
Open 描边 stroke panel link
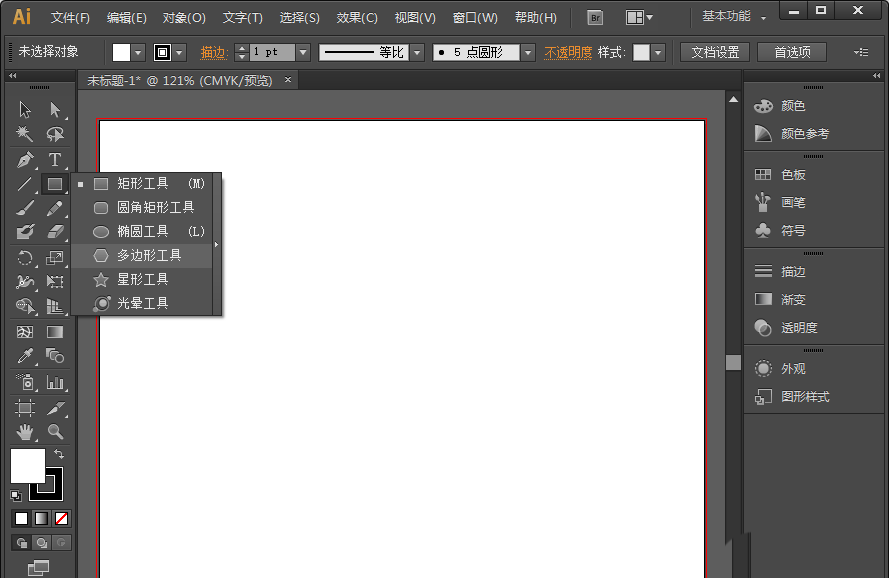click(x=214, y=53)
